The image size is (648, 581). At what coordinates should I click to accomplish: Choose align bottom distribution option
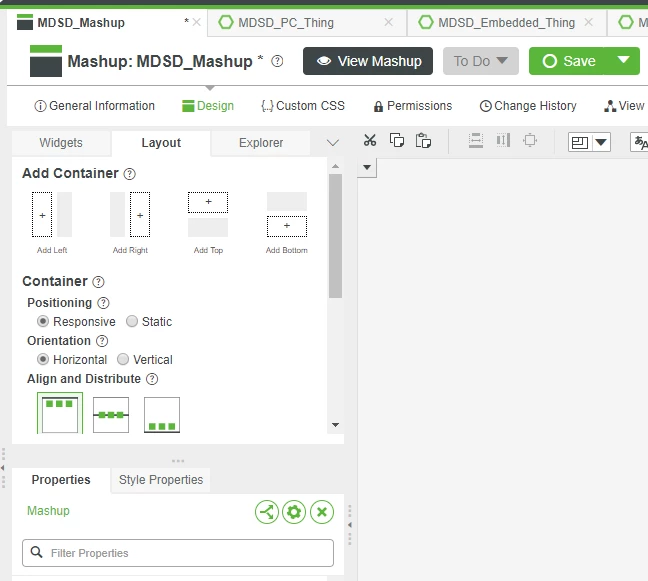click(162, 415)
